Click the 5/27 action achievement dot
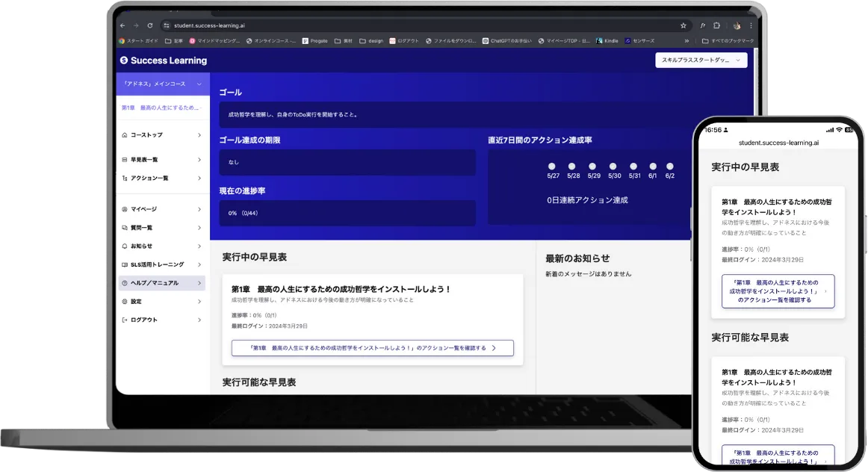This screenshot has width=868, height=472. pyautogui.click(x=552, y=166)
